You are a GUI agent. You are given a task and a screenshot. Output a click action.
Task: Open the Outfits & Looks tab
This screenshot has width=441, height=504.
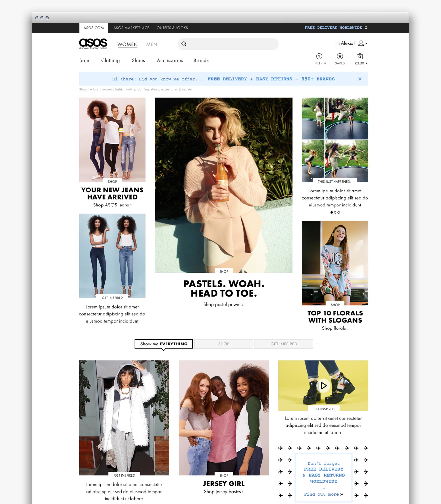pyautogui.click(x=172, y=28)
